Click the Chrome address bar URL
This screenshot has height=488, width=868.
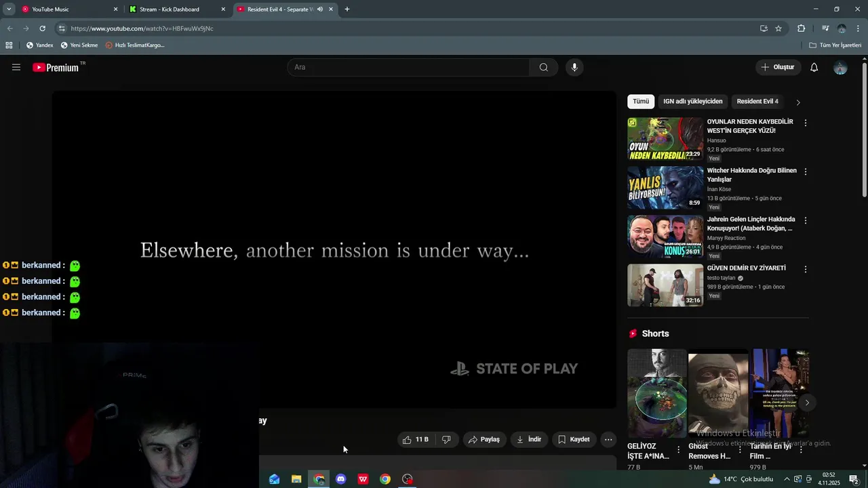click(142, 28)
